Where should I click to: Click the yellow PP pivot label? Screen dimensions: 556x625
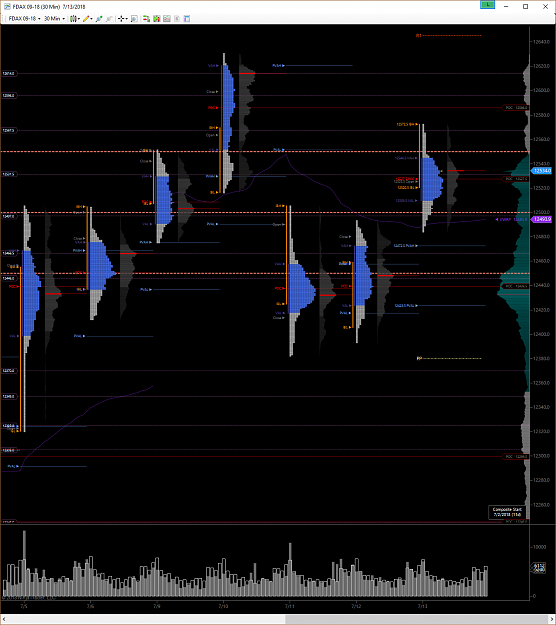pos(419,358)
